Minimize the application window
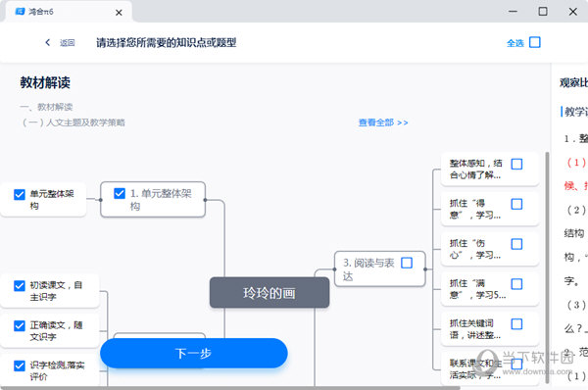The image size is (588, 390). [513, 12]
